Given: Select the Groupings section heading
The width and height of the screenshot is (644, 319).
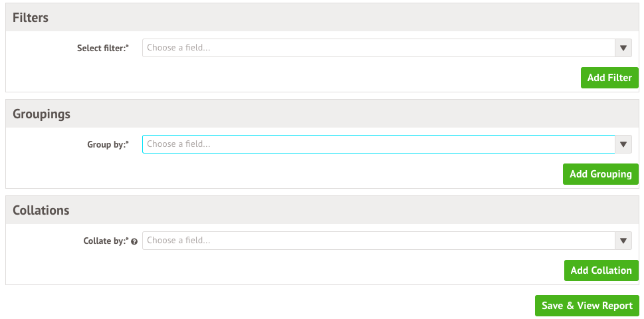Looking at the screenshot, I should (x=41, y=114).
